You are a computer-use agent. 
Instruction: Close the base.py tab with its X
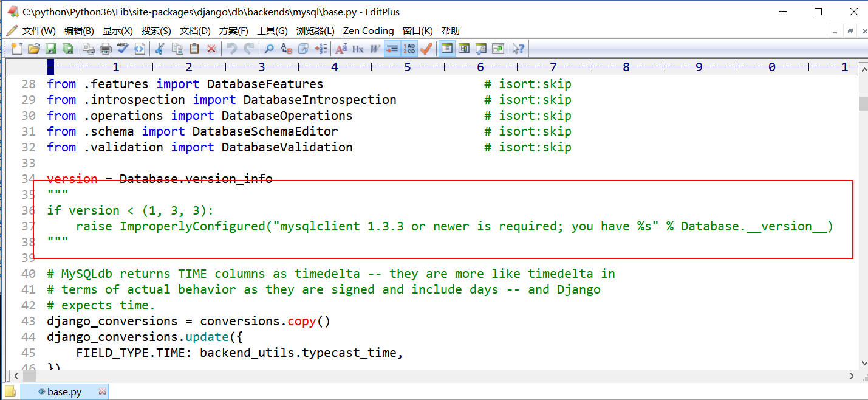pos(103,391)
